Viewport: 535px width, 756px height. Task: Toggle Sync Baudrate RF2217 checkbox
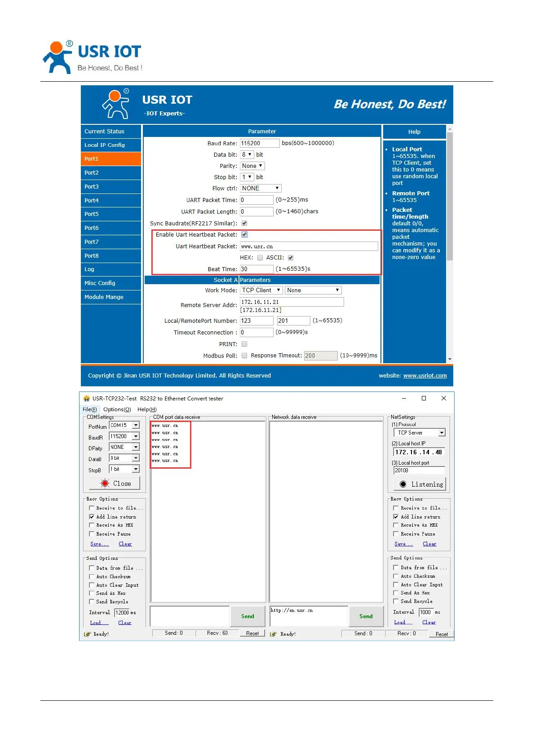point(244,223)
